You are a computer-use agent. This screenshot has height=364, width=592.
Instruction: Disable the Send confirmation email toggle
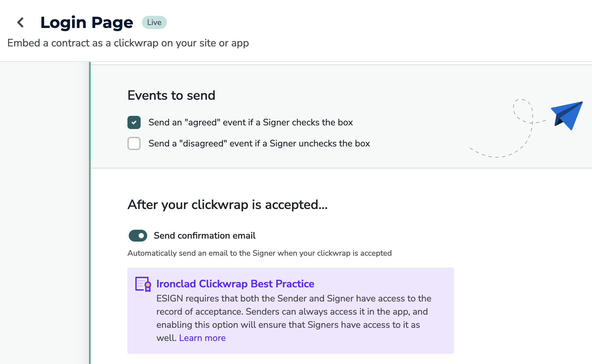pos(138,236)
